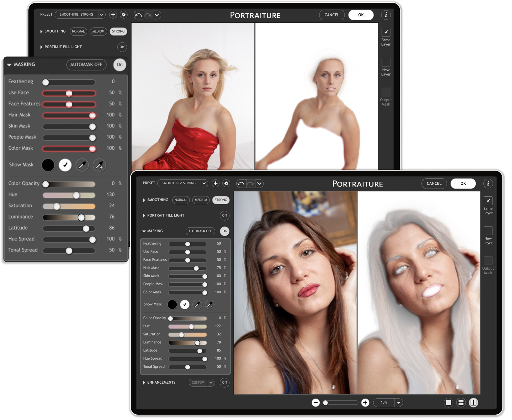Open zoom percentage 13% dropdown
Image resolution: width=512 pixels, height=420 pixels.
pos(398,403)
